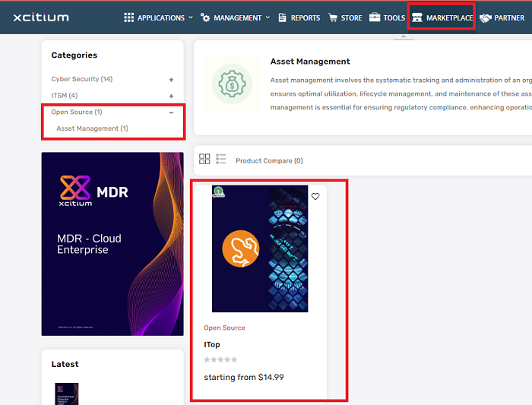Click the Xcitium logo

[x=41, y=17]
